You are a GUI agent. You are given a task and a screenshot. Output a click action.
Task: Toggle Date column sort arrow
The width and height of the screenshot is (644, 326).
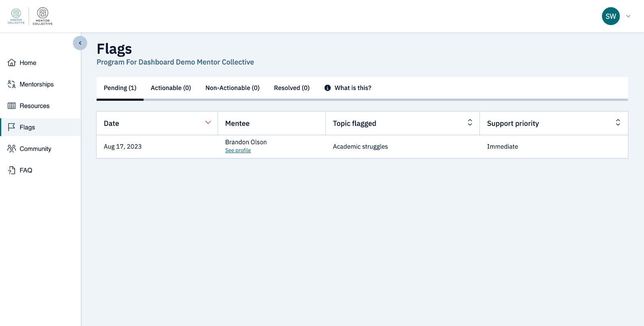208,123
